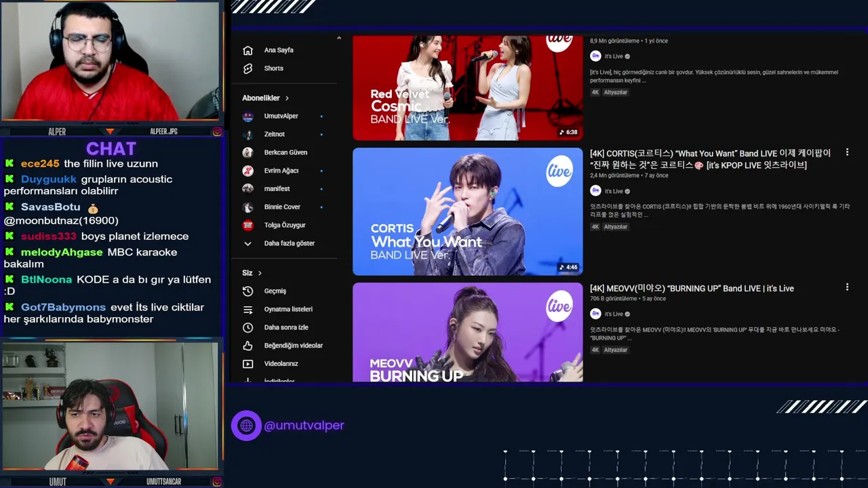Open the Ana Sayfa home icon
Image resolution: width=868 pixels, height=488 pixels.
[248, 50]
